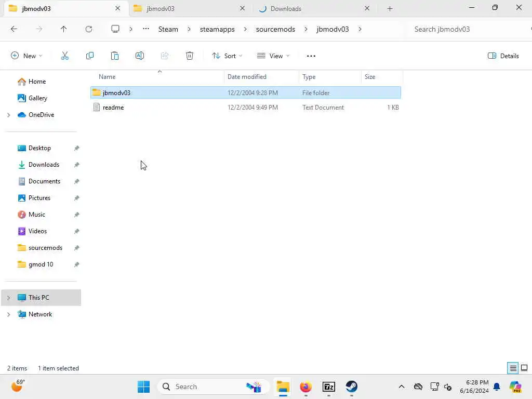Open the View layout dropdown
The width and height of the screenshot is (532, 399).
click(273, 56)
